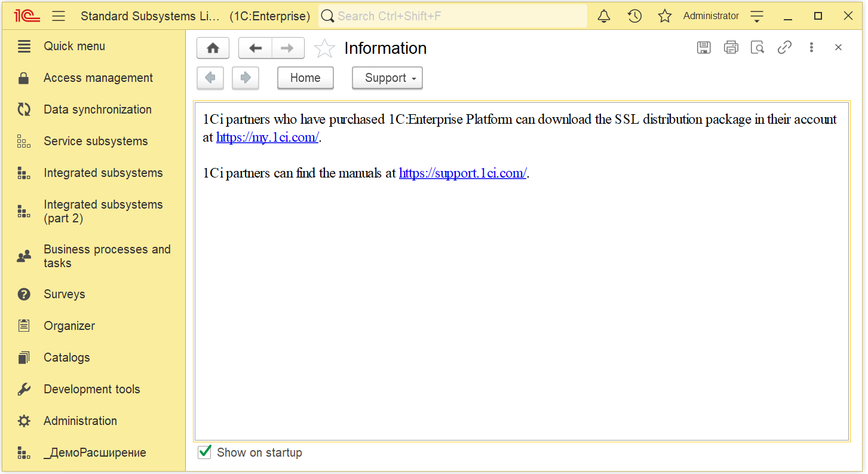Get link to this page
868x474 pixels.
pos(784,47)
